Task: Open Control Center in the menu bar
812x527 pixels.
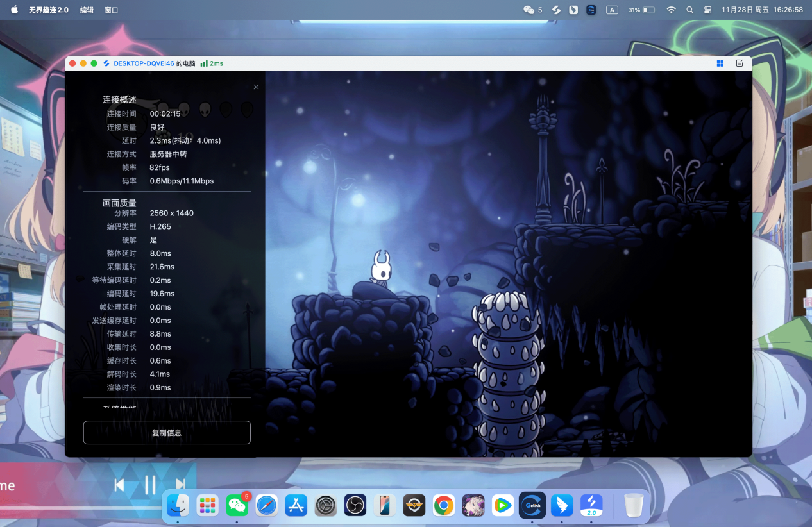Action: click(708, 10)
